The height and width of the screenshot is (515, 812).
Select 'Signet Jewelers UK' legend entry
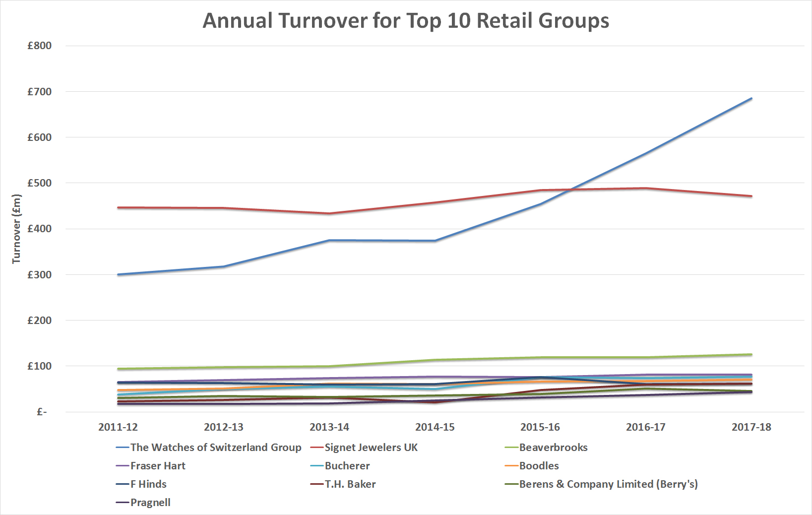(364, 448)
